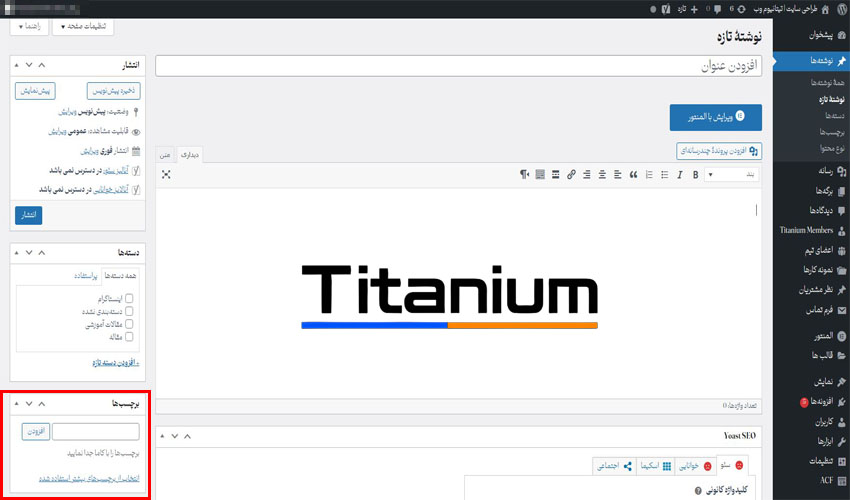
Task: Switch to Text (متن) editor tab
Action: [165, 155]
